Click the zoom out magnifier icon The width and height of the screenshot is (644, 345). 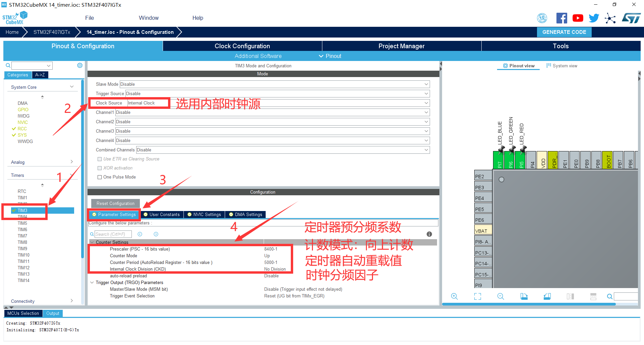point(500,296)
